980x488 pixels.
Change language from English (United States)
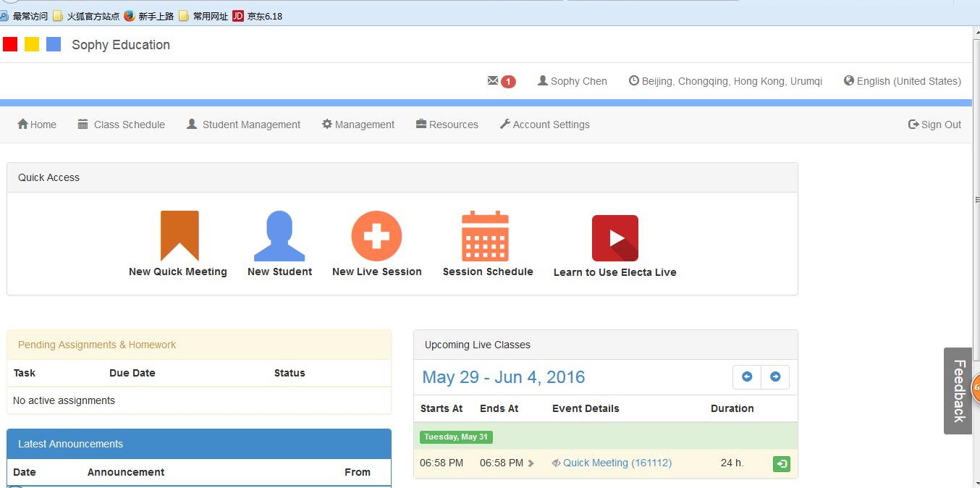coord(902,81)
